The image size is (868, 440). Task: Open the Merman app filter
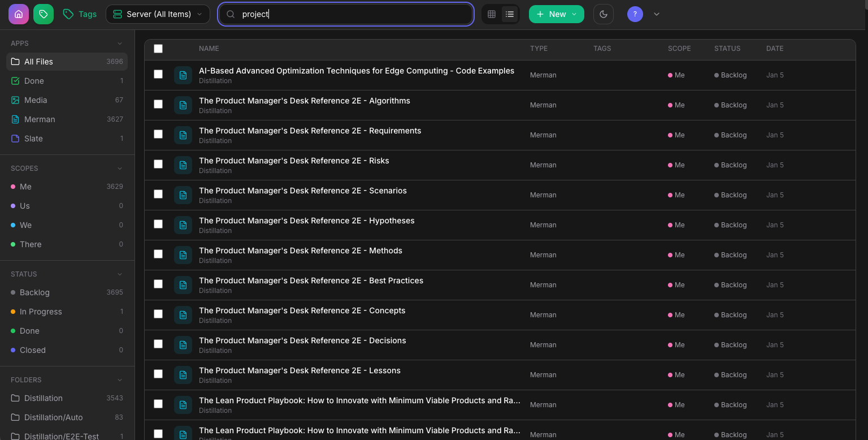pos(40,119)
